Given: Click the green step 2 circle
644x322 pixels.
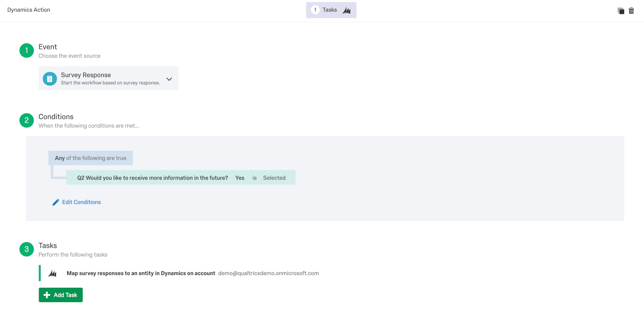Looking at the screenshot, I should [x=27, y=120].
